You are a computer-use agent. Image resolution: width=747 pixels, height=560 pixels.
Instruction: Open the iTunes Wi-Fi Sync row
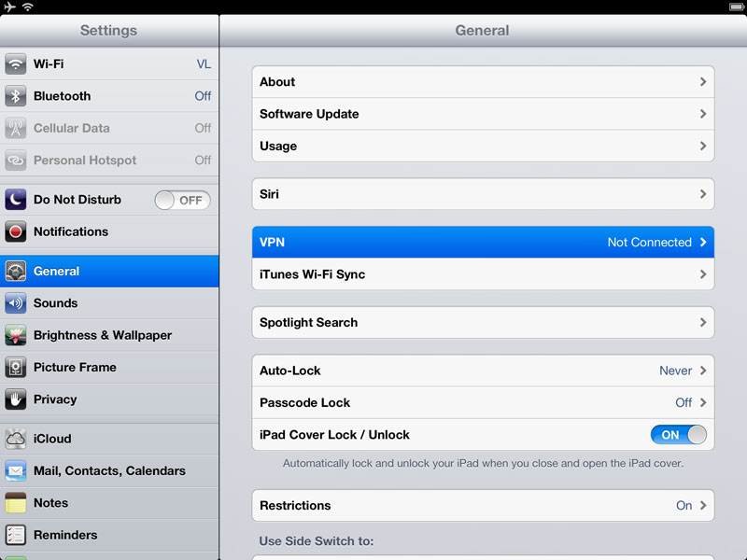tap(483, 274)
